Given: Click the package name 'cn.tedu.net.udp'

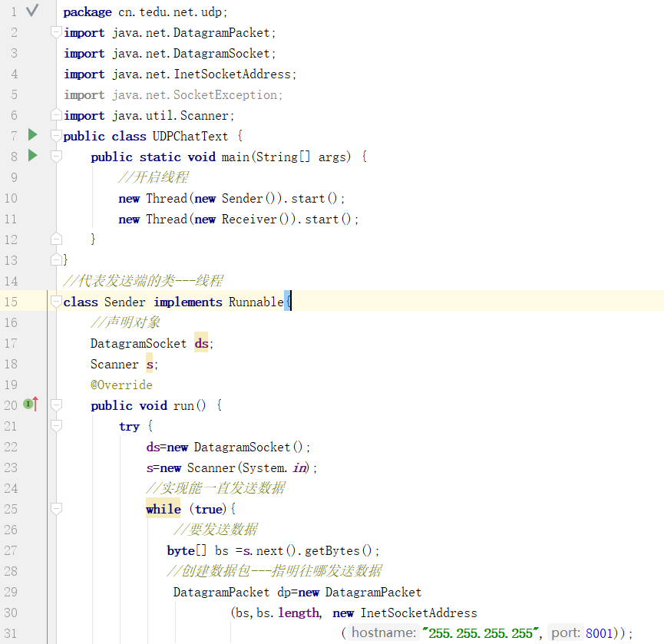Looking at the screenshot, I should [x=170, y=12].
